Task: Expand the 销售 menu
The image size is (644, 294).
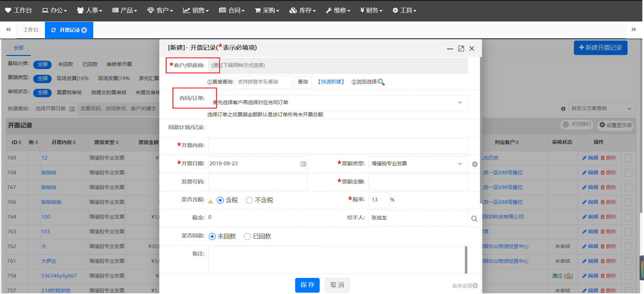Action: point(196,10)
